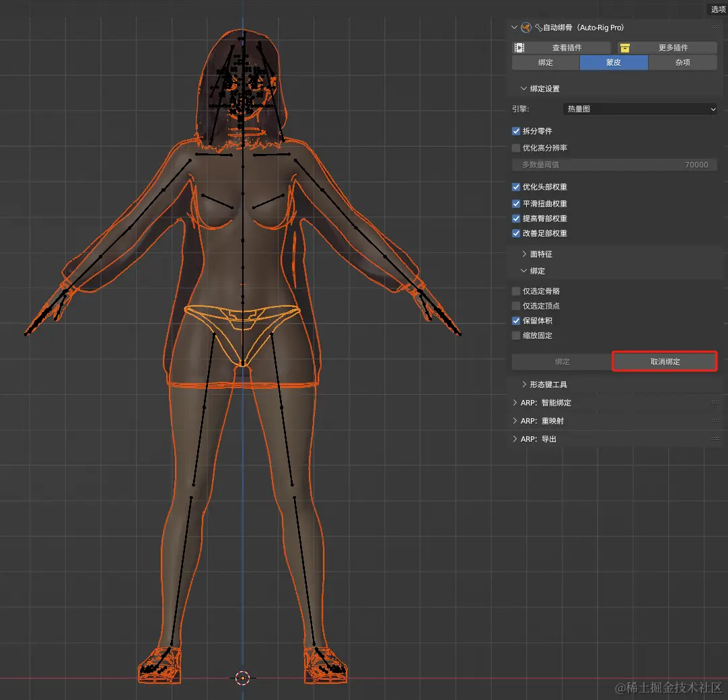The image size is (728, 700).
Task: Open the 引擎 热量图 dropdown
Action: pos(639,109)
